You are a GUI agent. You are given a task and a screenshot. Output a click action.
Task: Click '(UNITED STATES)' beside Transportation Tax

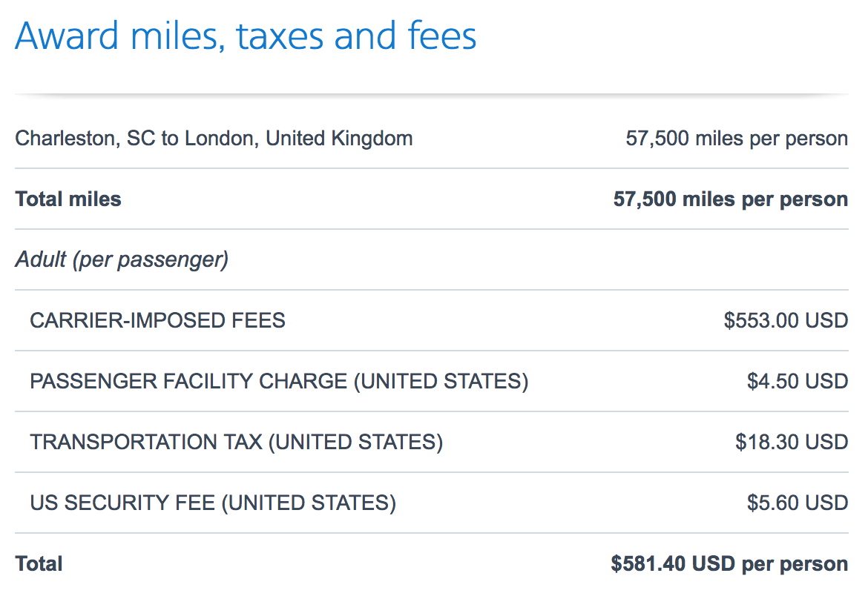[355, 443]
